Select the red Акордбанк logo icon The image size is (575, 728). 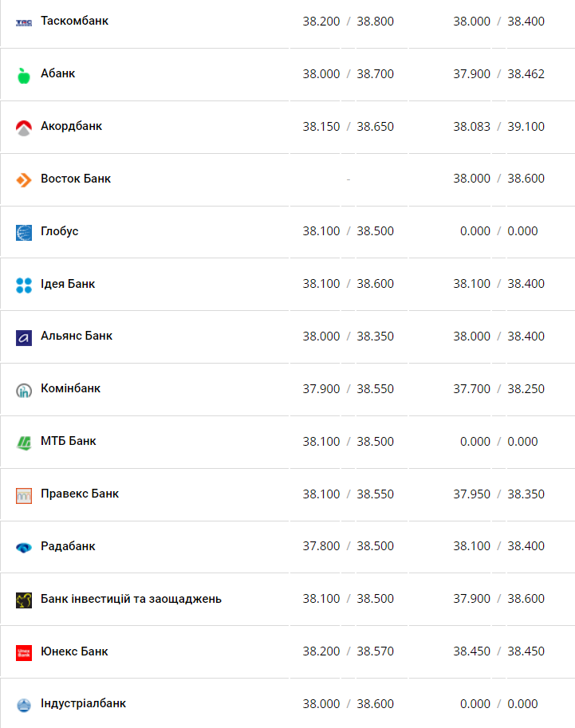[24, 128]
